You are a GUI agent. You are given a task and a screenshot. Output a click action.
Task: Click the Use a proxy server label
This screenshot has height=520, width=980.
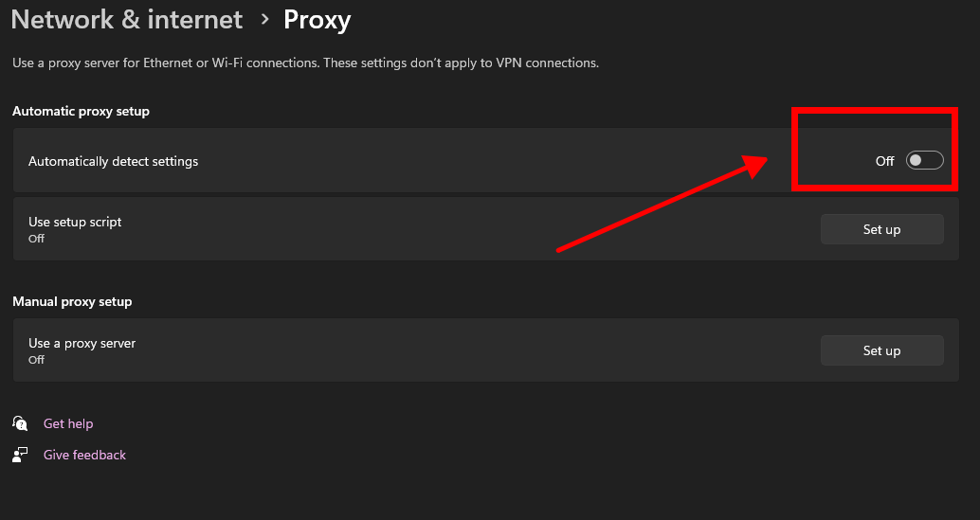click(82, 343)
